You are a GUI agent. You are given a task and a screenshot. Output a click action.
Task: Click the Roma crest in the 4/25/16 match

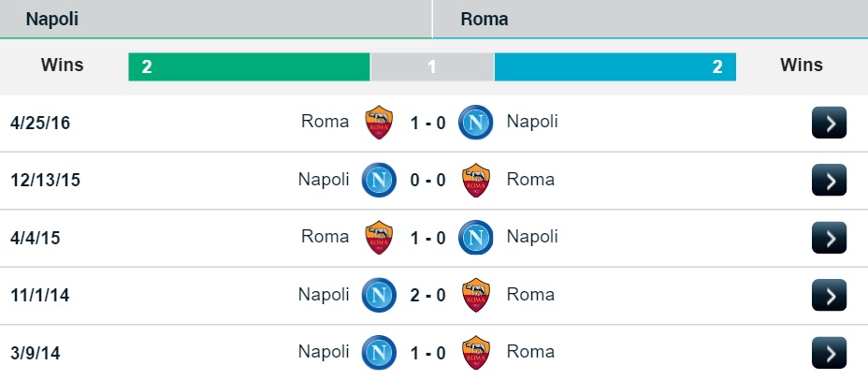tap(379, 123)
